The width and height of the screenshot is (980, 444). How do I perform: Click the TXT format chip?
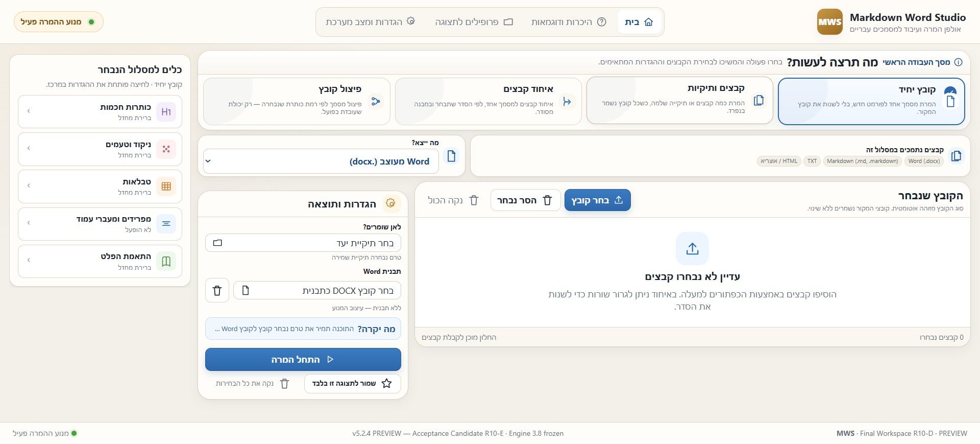tap(812, 161)
